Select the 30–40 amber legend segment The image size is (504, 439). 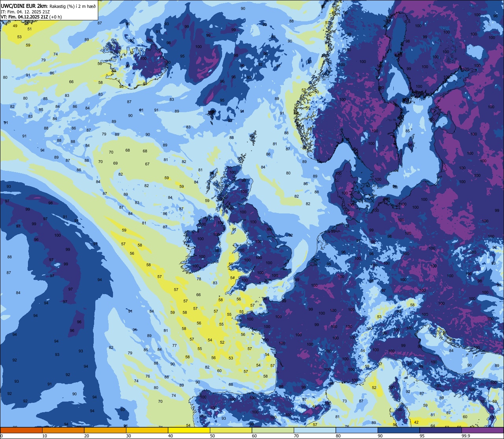(x=147, y=430)
